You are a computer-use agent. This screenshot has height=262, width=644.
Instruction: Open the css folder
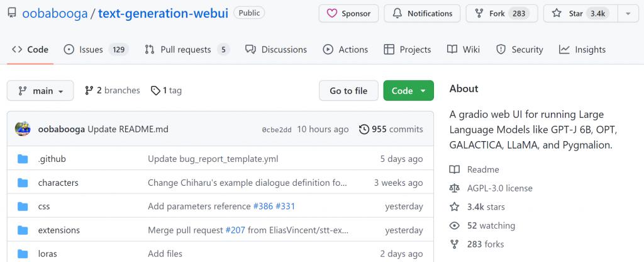44,207
